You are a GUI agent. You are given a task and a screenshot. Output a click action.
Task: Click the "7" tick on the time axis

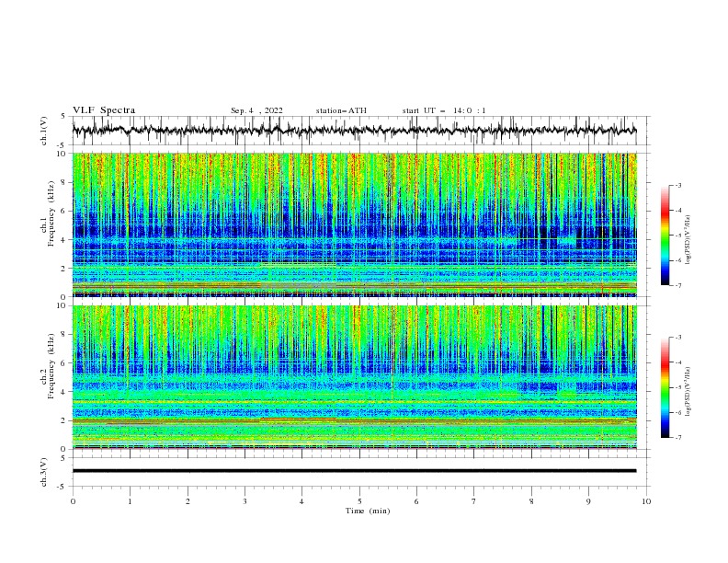pyautogui.click(x=474, y=501)
